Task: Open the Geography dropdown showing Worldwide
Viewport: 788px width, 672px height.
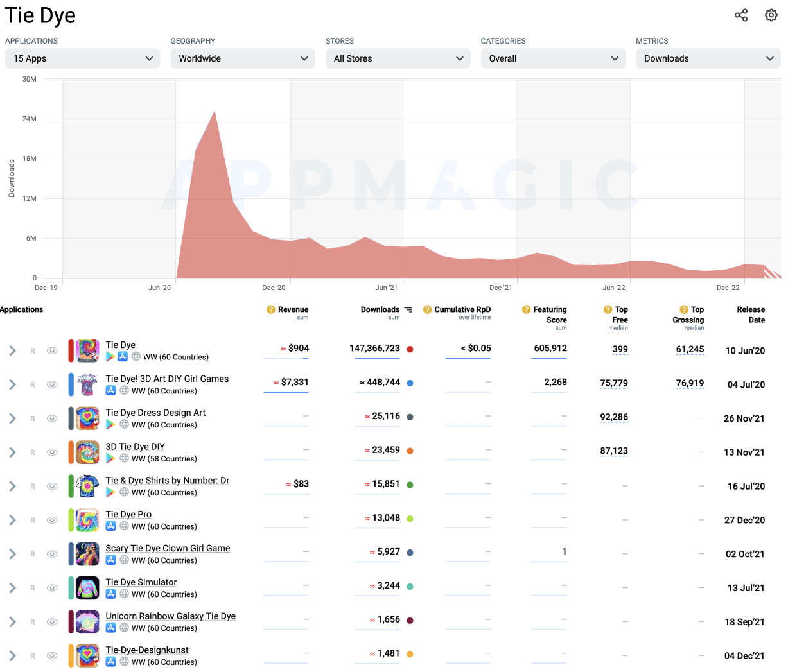Action: (242, 58)
